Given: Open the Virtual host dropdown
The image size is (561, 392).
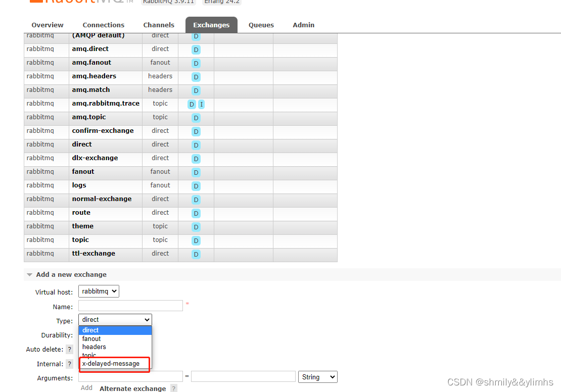Looking at the screenshot, I should [x=99, y=291].
